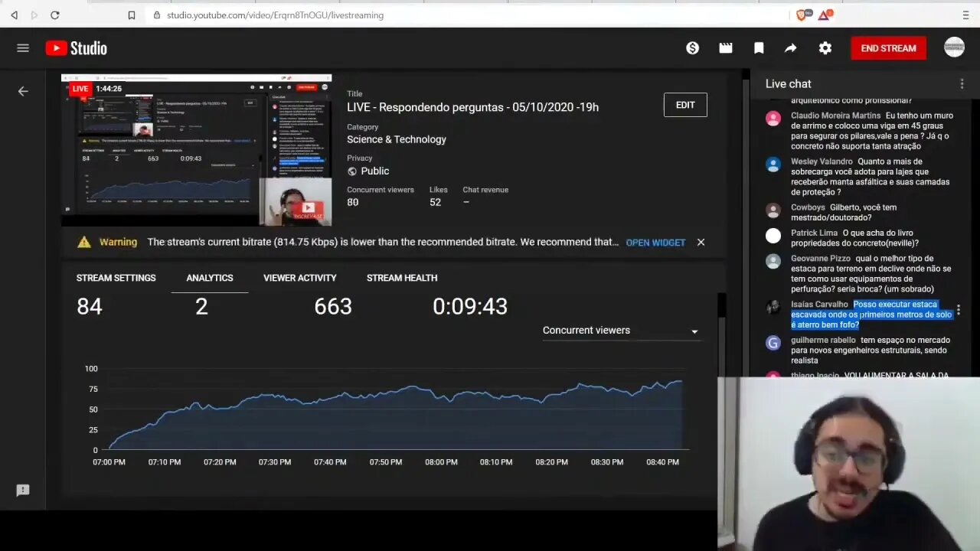This screenshot has width=980, height=551.
Task: Click the send feedback icon
Action: 23,491
